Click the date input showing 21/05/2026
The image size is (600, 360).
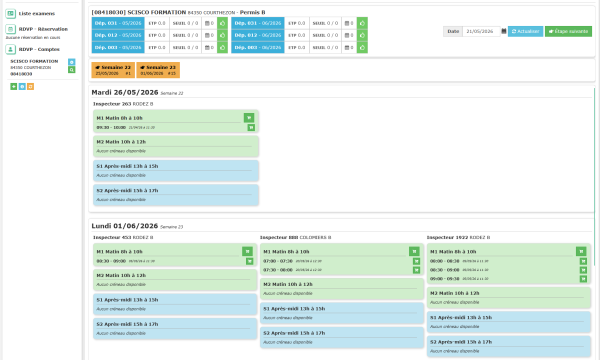[481, 31]
